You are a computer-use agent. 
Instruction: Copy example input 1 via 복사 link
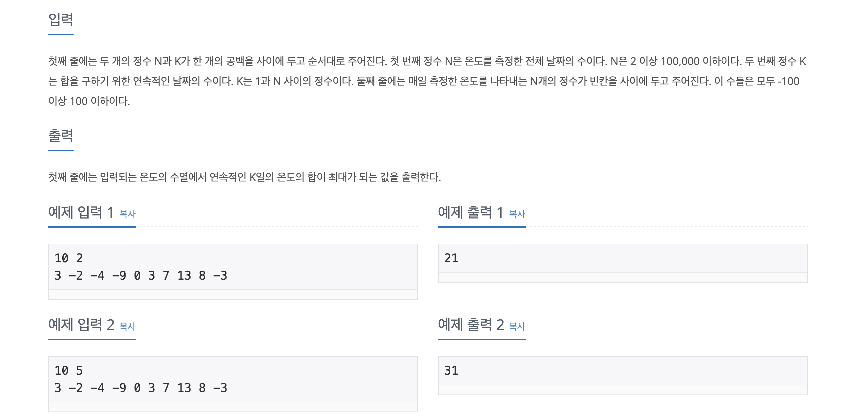click(127, 214)
